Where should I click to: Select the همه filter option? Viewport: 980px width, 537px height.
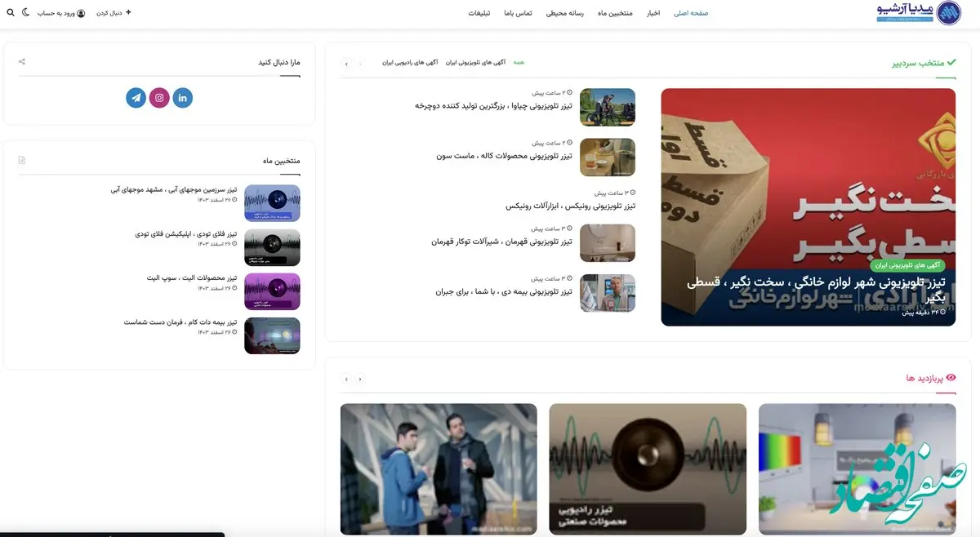click(518, 62)
